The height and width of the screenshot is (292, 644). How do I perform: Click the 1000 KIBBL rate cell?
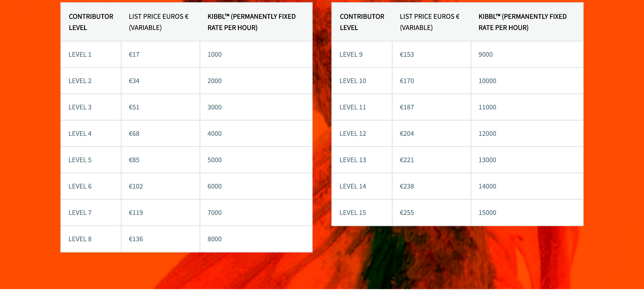[x=256, y=55]
